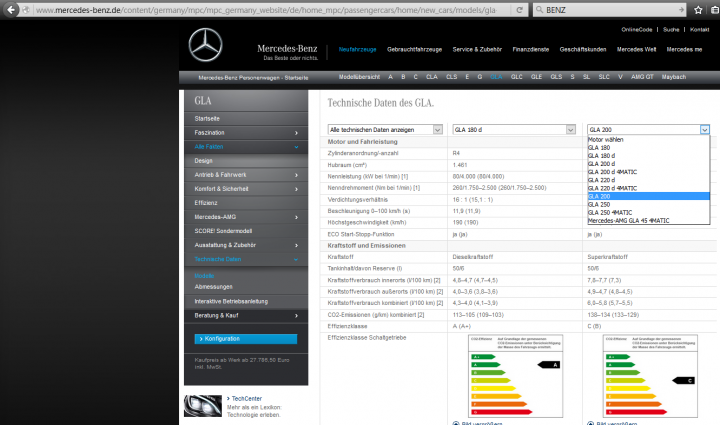This screenshot has height=425, width=720.
Task: Expand the Mercedes-AMG sidebar section
Action: (246, 217)
